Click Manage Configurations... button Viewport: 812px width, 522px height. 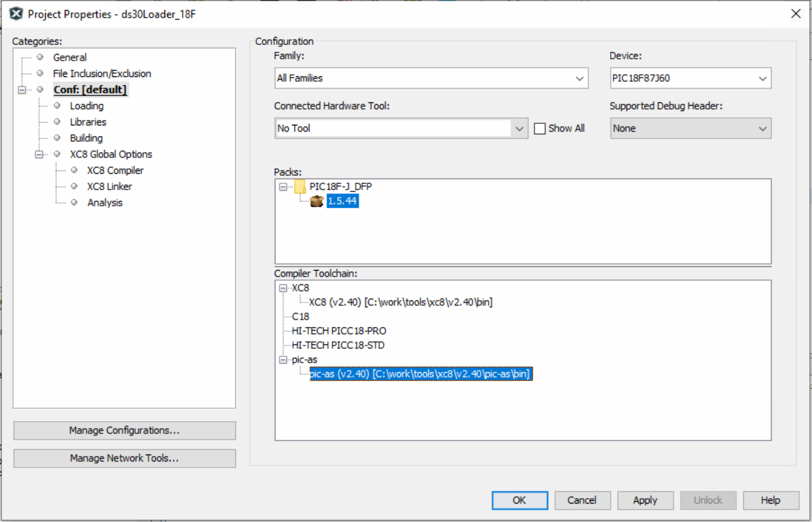124,430
